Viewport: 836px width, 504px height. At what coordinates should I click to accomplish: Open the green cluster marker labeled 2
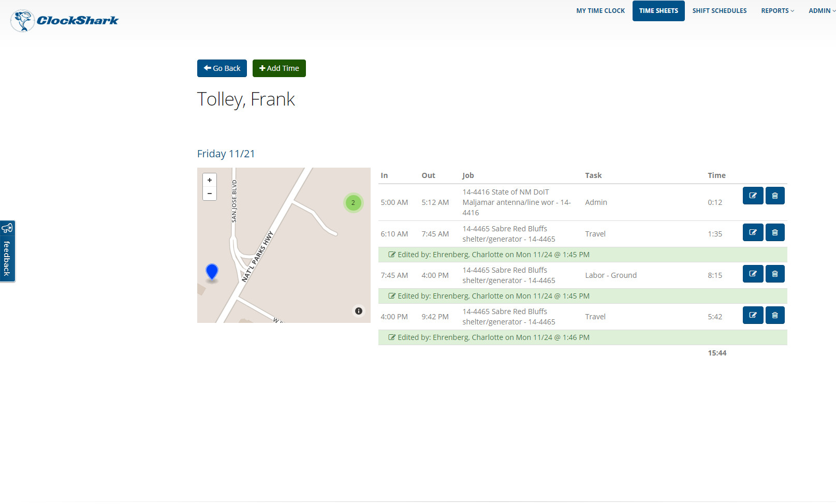pos(353,202)
